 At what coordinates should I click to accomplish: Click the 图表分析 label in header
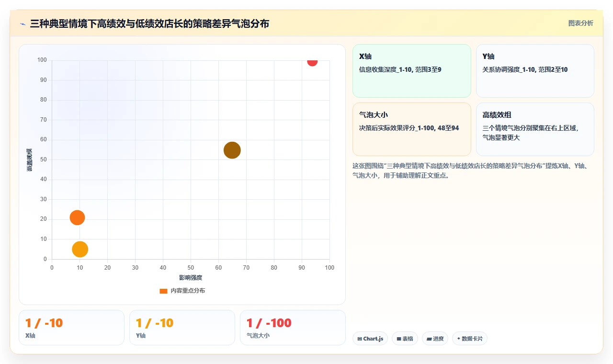pyautogui.click(x=580, y=23)
